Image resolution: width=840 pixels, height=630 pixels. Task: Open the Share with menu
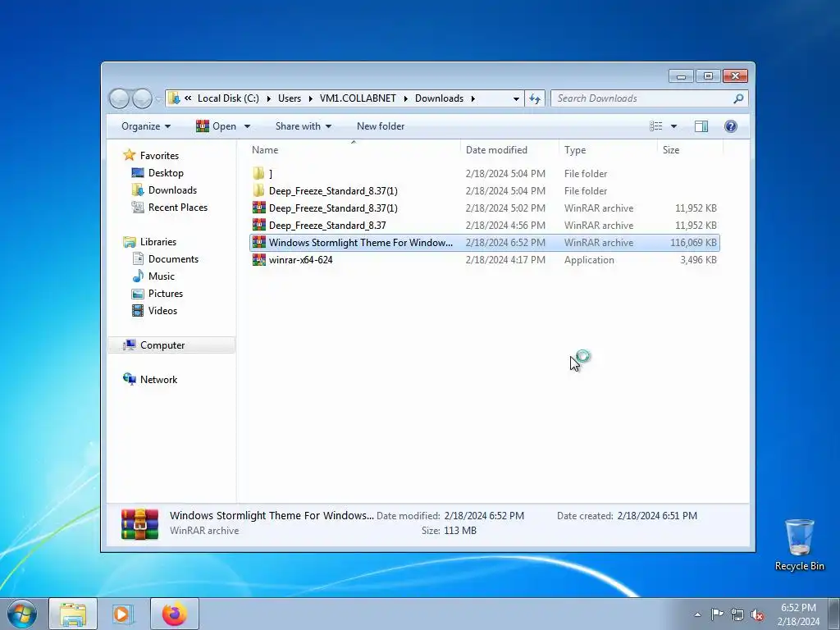[x=304, y=126]
